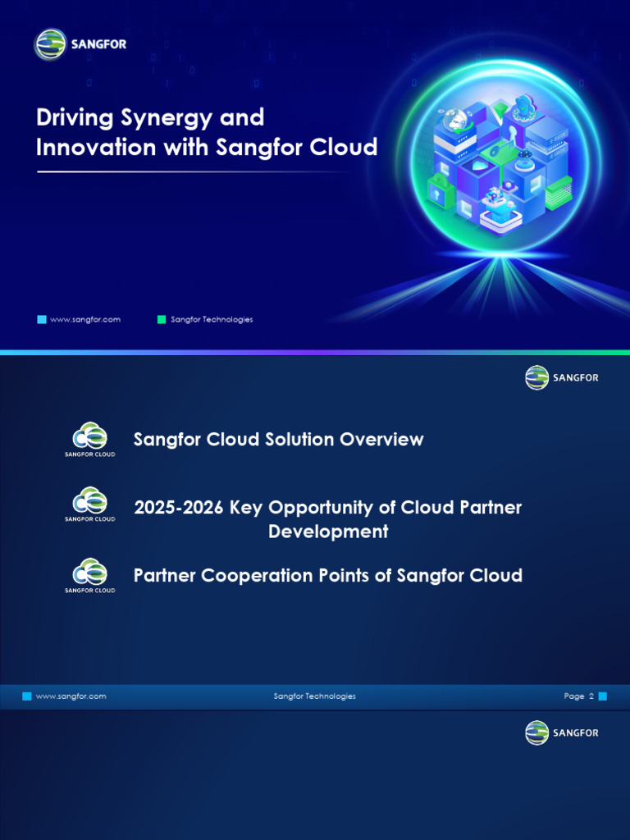Click the cyan square beside www.sangfor.com on title slide

tap(42, 319)
